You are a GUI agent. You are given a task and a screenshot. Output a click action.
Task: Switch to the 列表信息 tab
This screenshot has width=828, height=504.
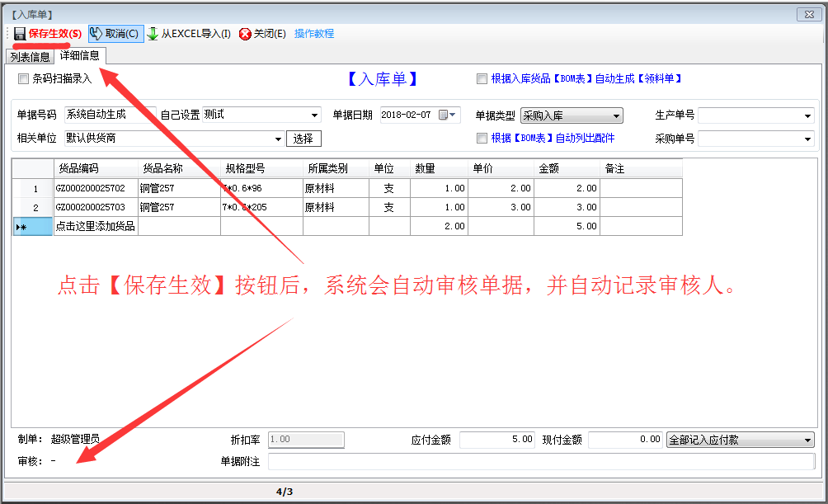(x=29, y=57)
